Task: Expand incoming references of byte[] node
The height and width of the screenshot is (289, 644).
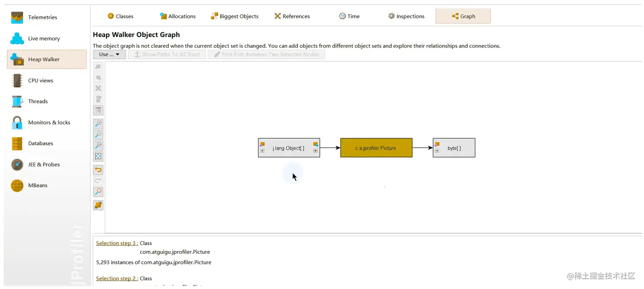Action: click(x=437, y=151)
